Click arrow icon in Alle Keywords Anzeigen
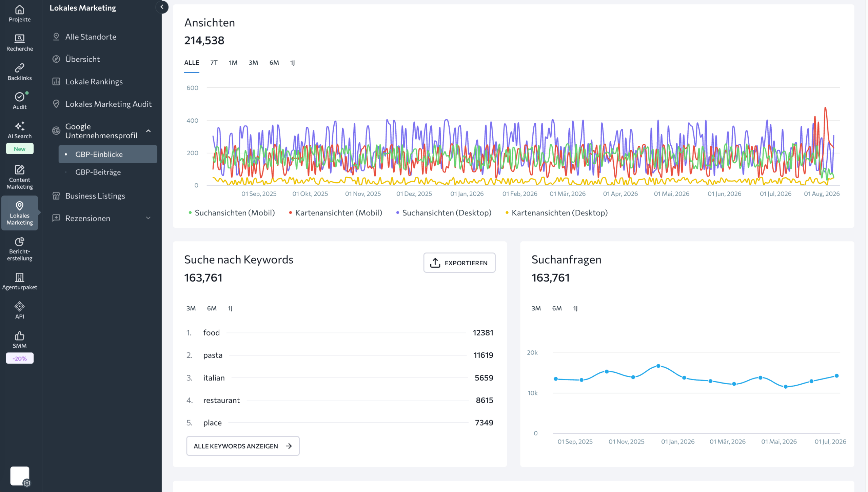Image resolution: width=868 pixels, height=492 pixels. (x=289, y=446)
